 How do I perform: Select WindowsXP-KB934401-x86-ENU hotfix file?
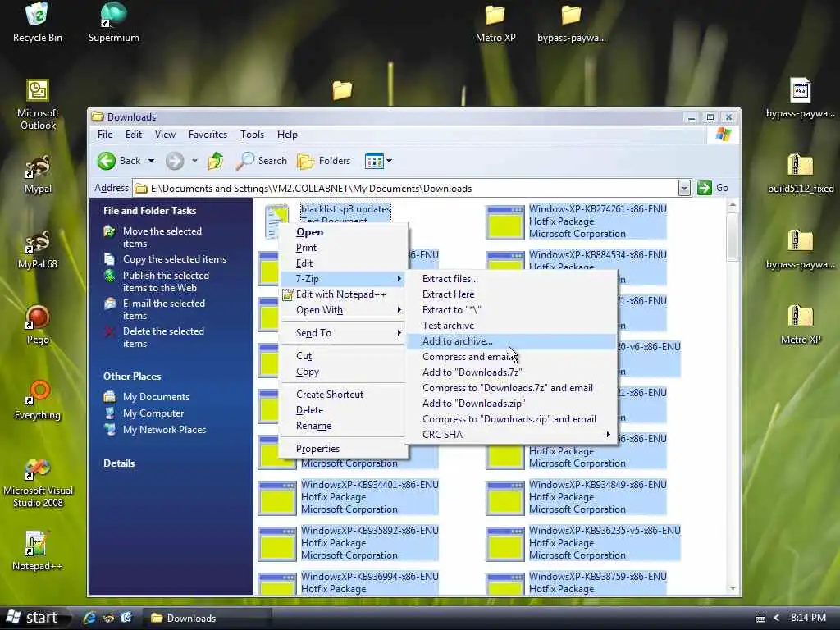[x=348, y=496]
